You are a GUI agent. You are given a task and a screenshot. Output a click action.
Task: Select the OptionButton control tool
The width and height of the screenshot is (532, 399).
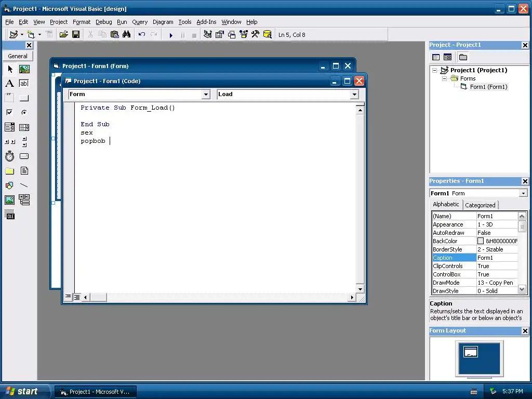(24, 112)
